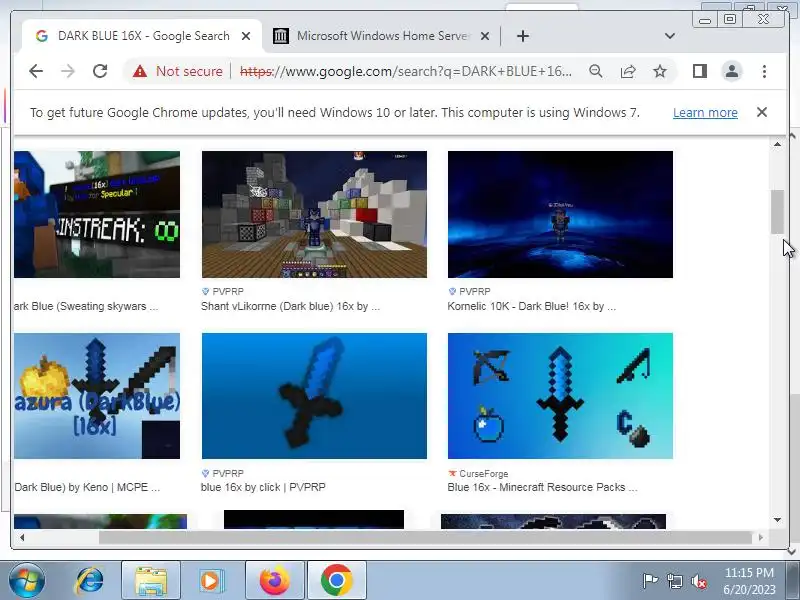Close the DARK BLUE 16X Google Search tab
This screenshot has width=800, height=600.
[245, 36]
